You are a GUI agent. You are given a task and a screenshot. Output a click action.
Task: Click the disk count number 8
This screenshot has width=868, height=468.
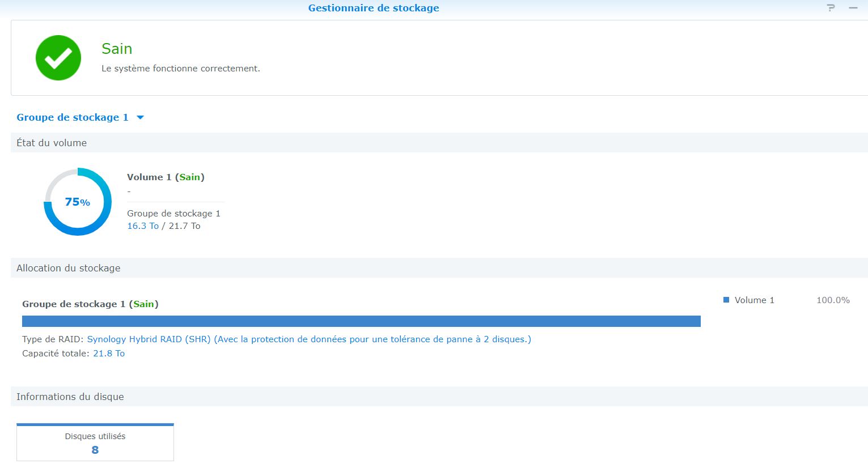pos(95,450)
